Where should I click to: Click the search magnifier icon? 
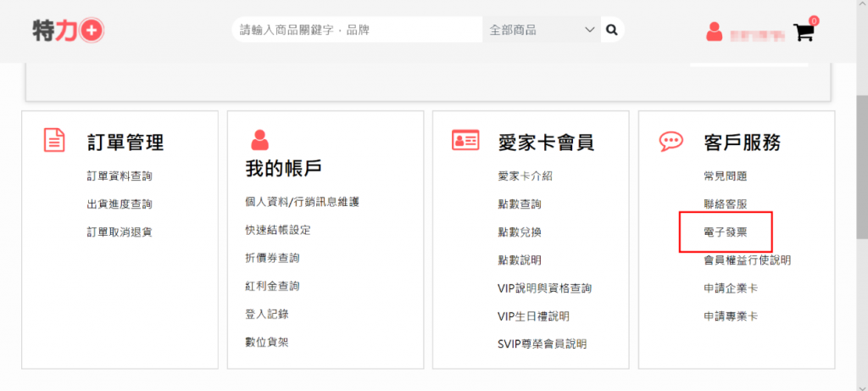tap(612, 30)
